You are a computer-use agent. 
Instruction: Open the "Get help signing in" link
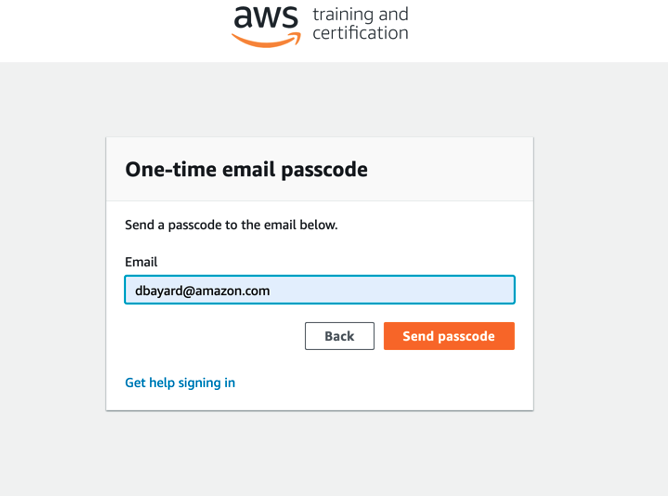[180, 382]
